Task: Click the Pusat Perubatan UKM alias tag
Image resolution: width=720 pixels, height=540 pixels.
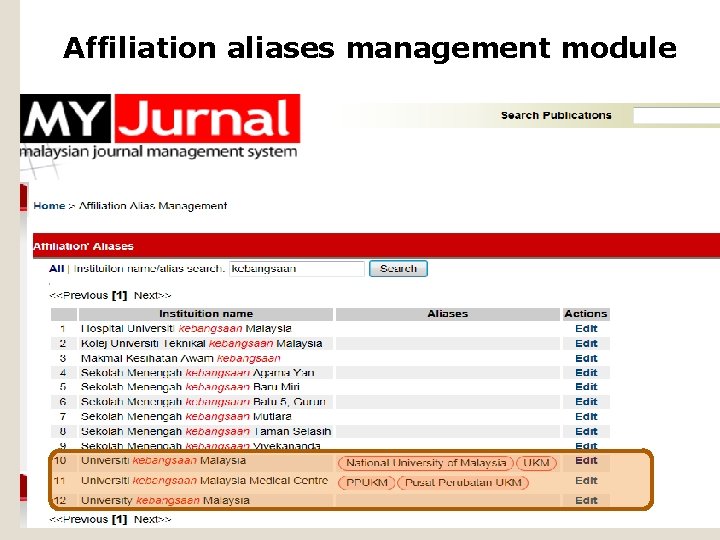Action: pyautogui.click(x=463, y=483)
